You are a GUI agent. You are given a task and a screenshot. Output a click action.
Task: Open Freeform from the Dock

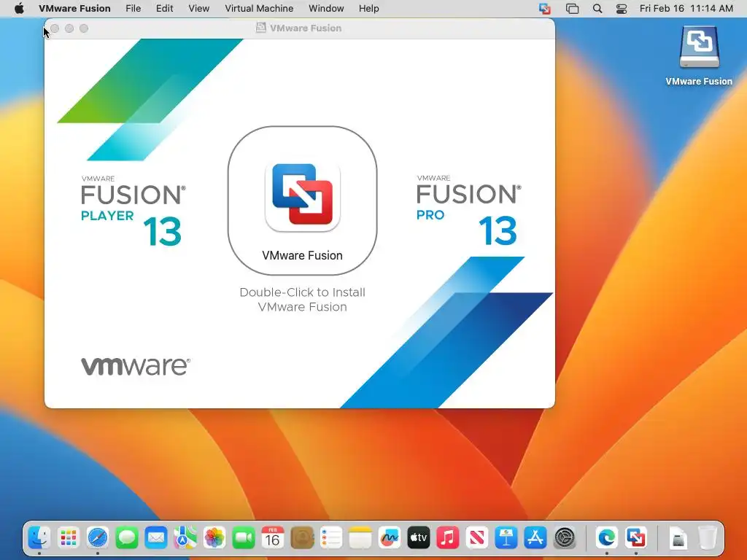tap(390, 538)
